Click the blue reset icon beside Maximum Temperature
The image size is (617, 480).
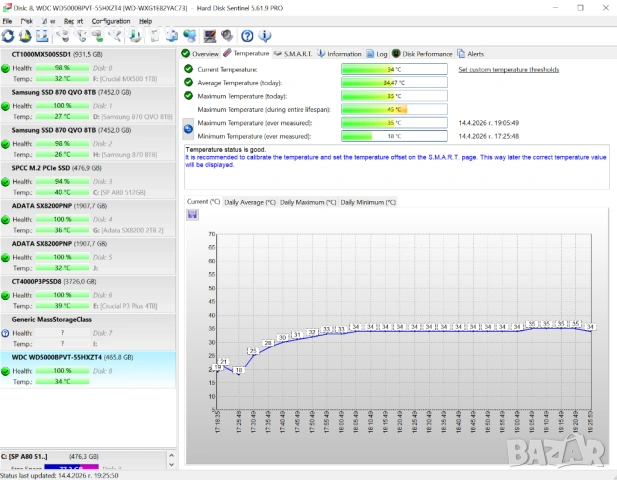(188, 128)
